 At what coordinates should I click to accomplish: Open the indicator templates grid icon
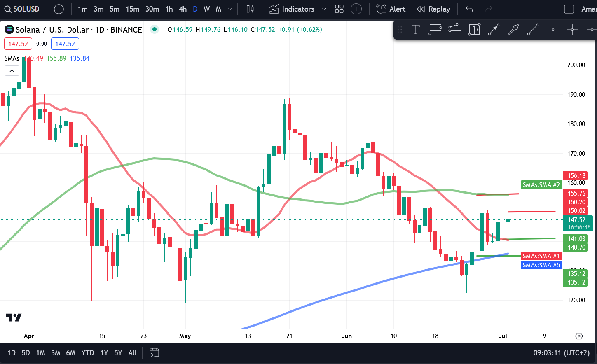339,9
